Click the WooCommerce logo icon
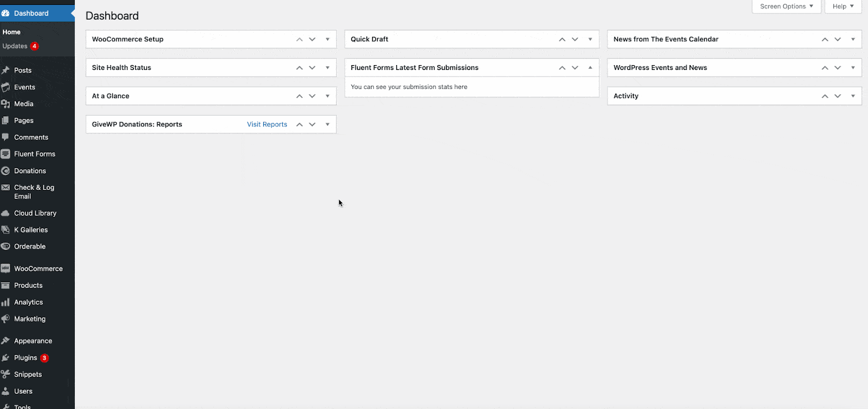 (x=5, y=269)
